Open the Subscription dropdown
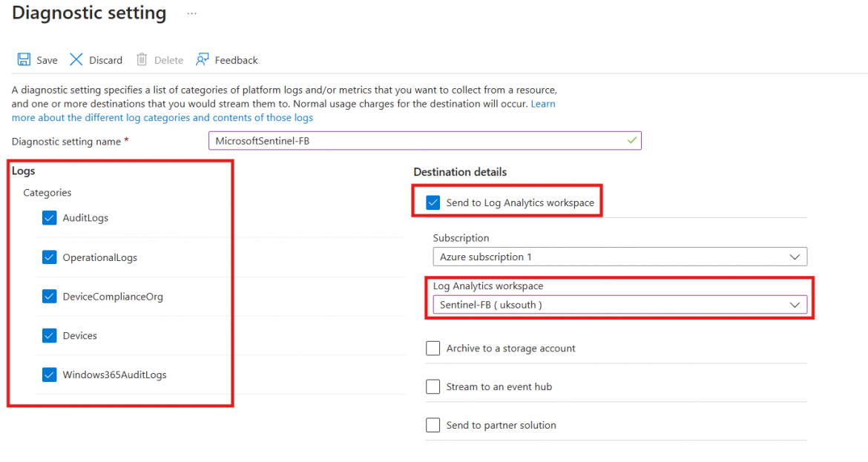 click(620, 257)
